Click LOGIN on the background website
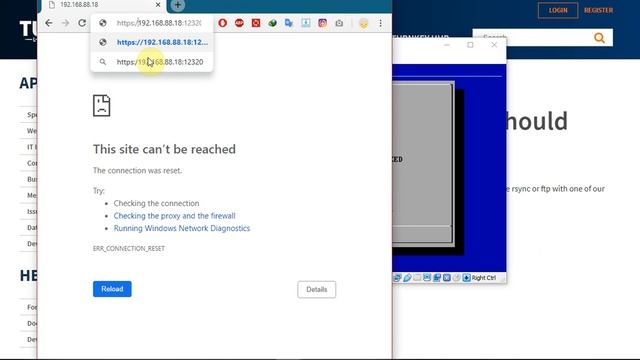Image resolution: width=640 pixels, height=360 pixels. (558, 10)
